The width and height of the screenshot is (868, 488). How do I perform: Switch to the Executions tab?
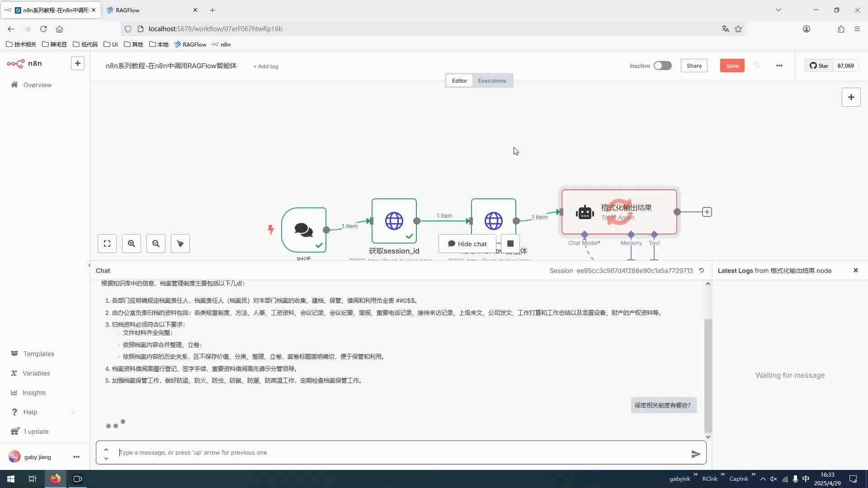[x=492, y=80]
